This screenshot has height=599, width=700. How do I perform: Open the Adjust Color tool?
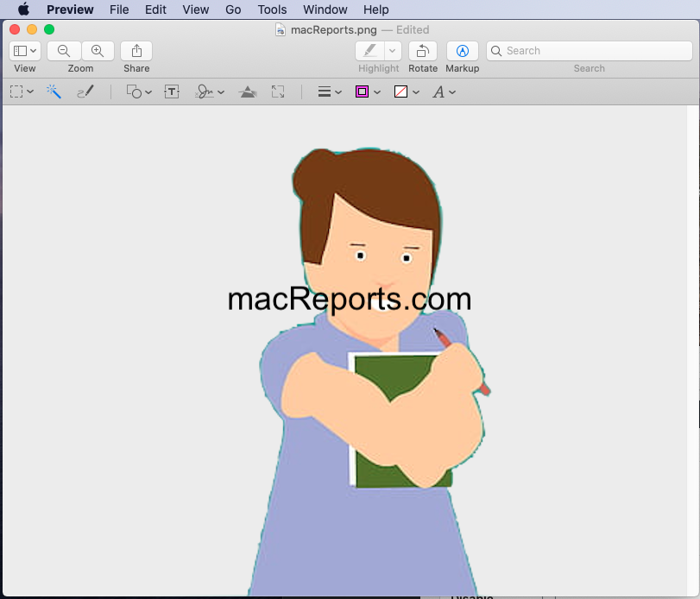click(x=248, y=92)
